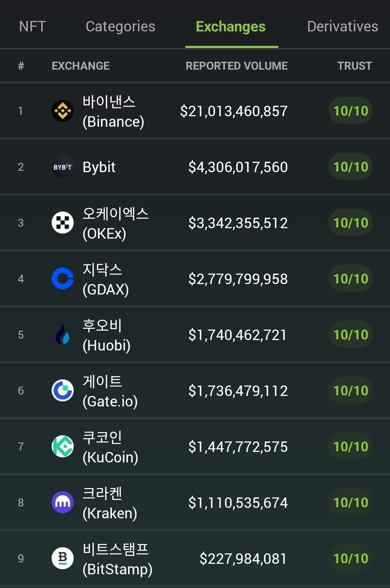
Task: Open the Kraken exchange name link
Action: (x=110, y=503)
